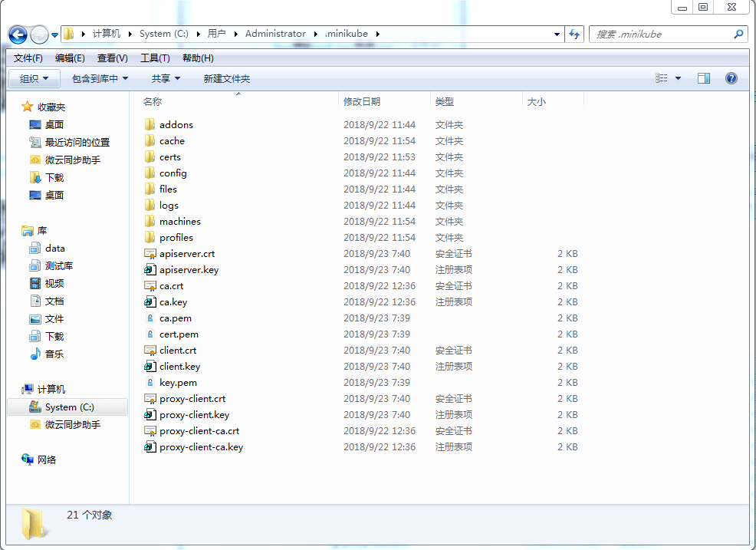Select 下载 under favorites

coord(54,177)
